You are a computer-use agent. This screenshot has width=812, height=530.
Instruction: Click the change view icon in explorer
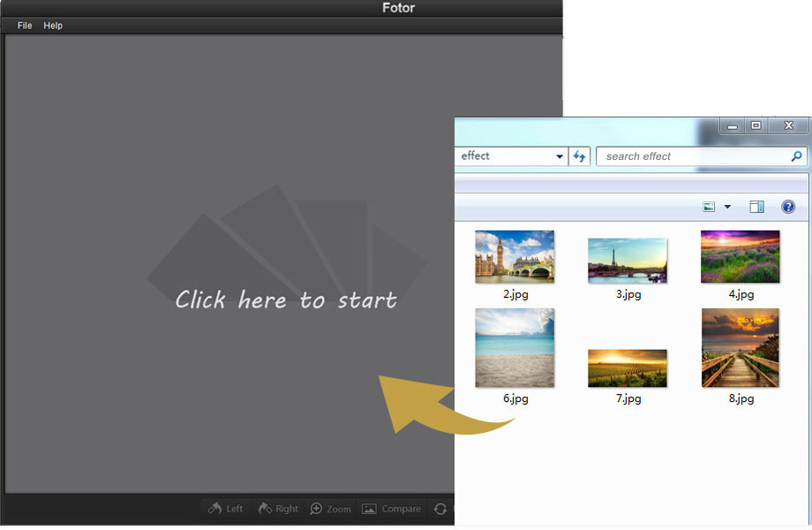(709, 207)
